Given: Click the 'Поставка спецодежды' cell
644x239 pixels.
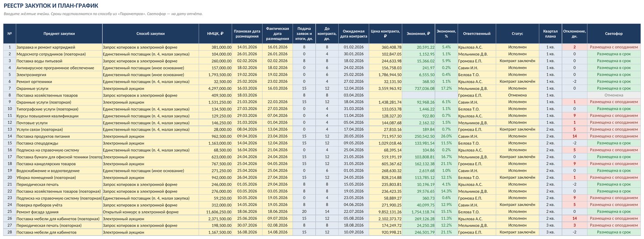Looking at the screenshot, I should 59,143.
